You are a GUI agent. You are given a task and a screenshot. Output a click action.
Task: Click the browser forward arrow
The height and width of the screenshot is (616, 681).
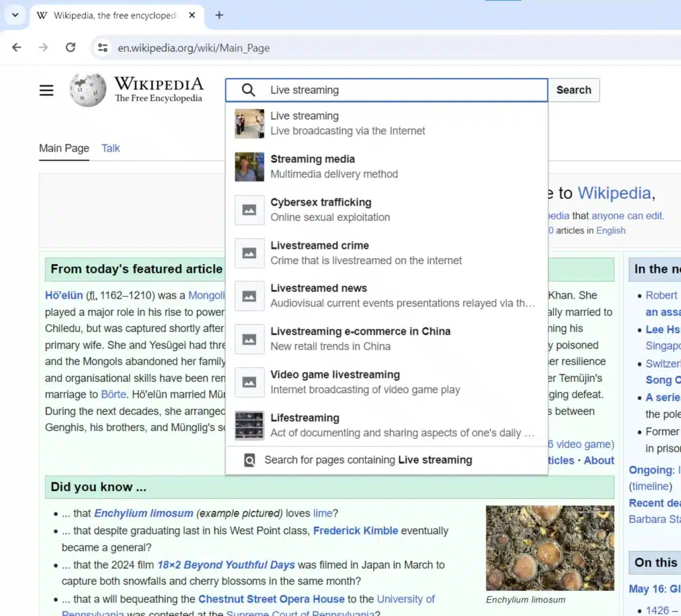[43, 47]
